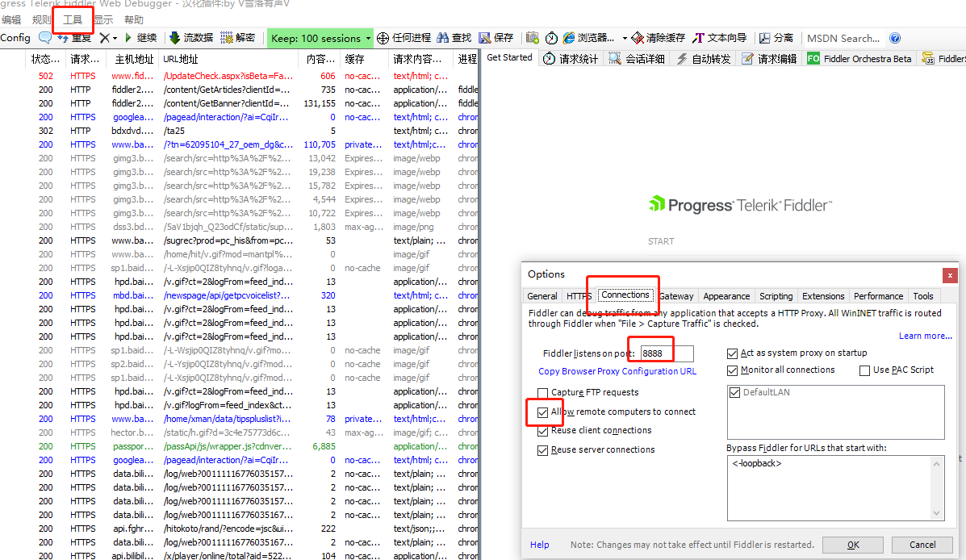Open the browser launch dropdown arrow
This screenshot has width=966, height=560.
(625, 38)
